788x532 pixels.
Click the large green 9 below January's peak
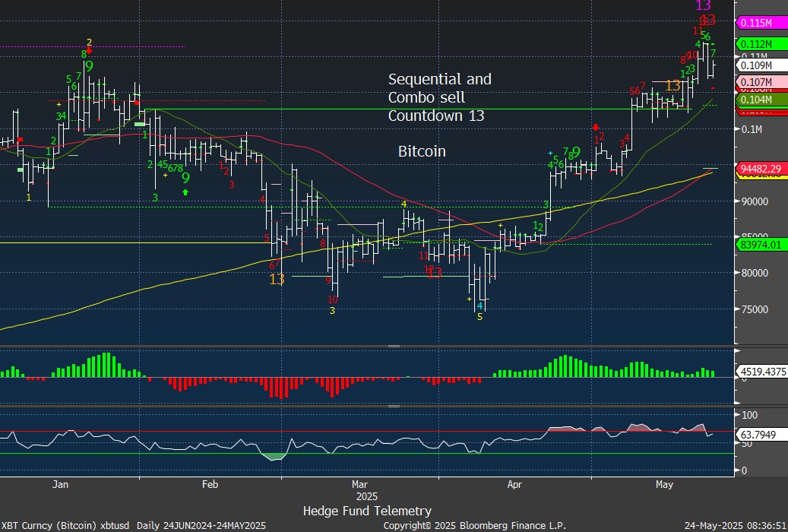coord(89,66)
